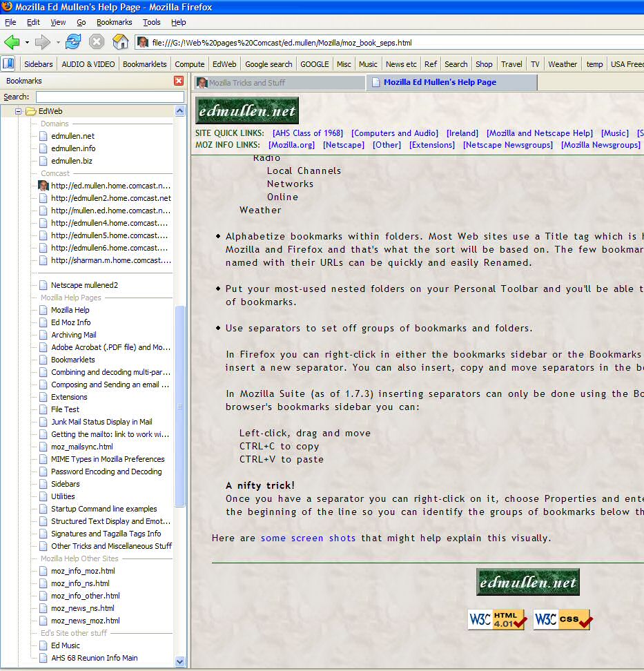Click the green Back arrow button
Screen dimensions: 644x671
pyautogui.click(x=12, y=42)
